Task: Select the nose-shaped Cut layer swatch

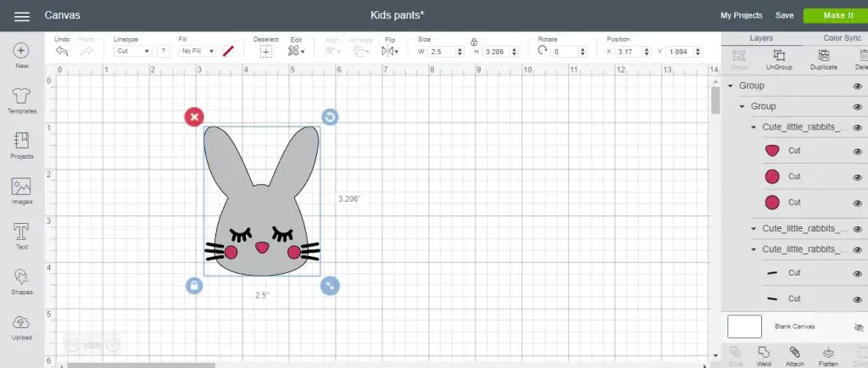Action: click(x=771, y=151)
